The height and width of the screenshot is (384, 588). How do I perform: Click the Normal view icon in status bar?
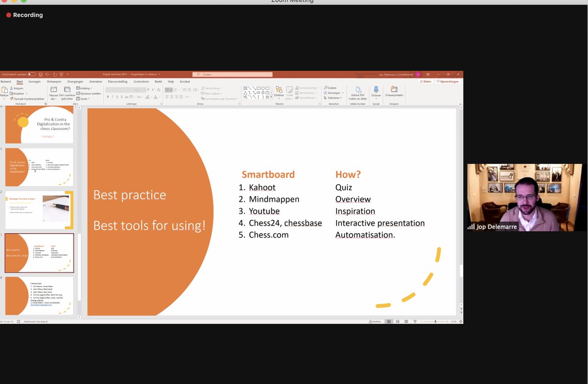click(x=389, y=321)
